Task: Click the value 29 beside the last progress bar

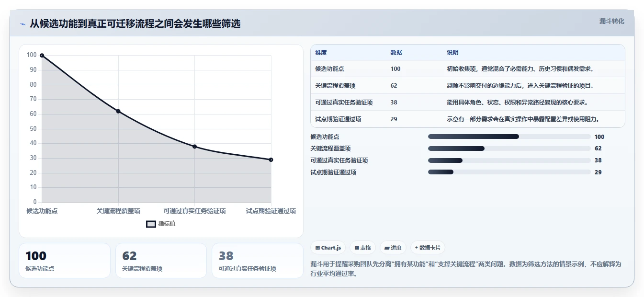Action: (x=598, y=172)
